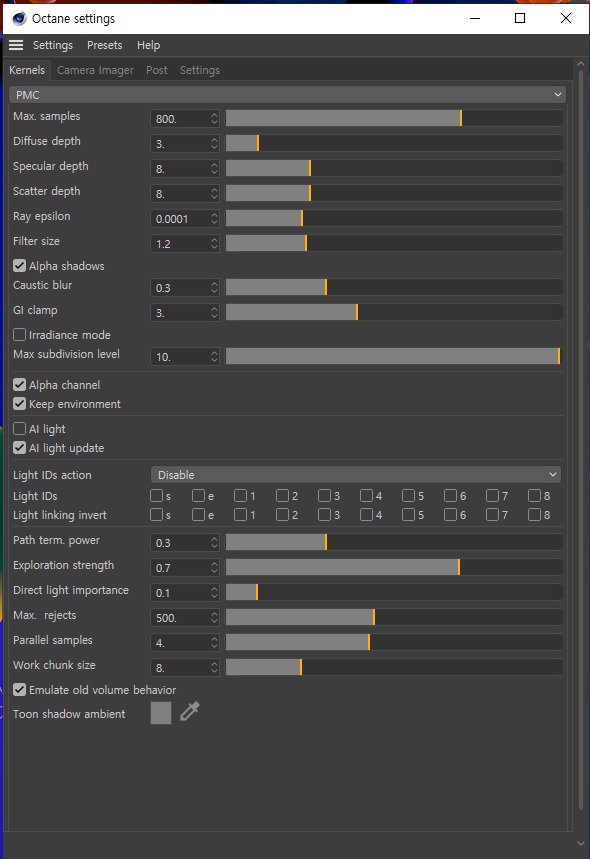Viewport: 590px width, 859px height.
Task: Click the Max subdivision level spinner arrows
Action: 214,357
